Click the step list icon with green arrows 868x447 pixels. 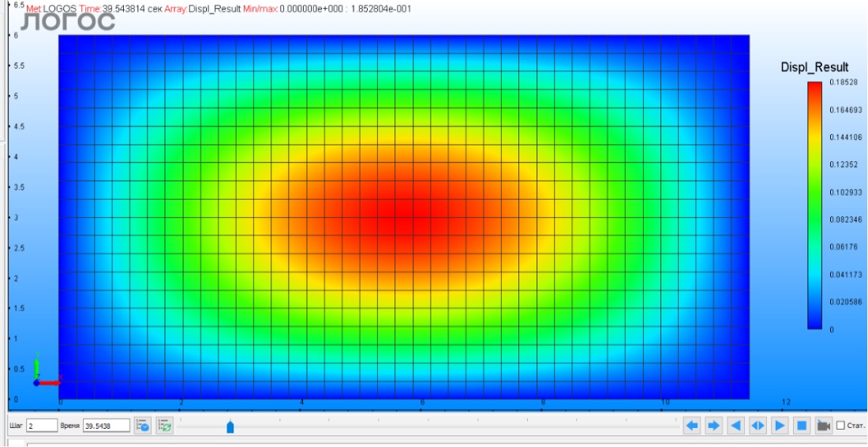164,426
